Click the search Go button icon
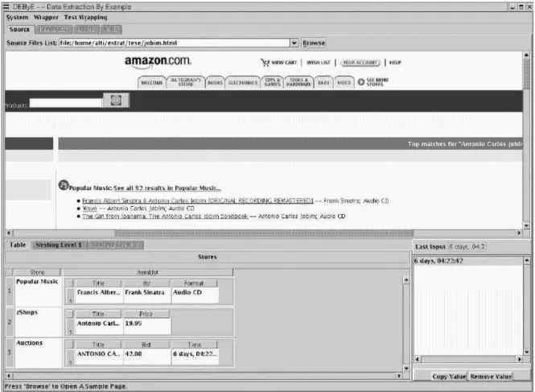Image resolution: width=535 pixels, height=392 pixels. tap(116, 101)
